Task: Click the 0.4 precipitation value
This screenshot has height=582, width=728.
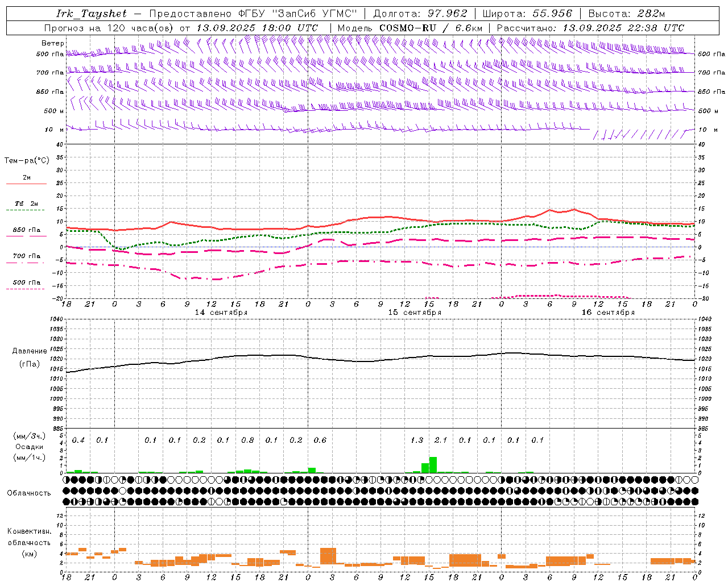Action: coord(78,440)
